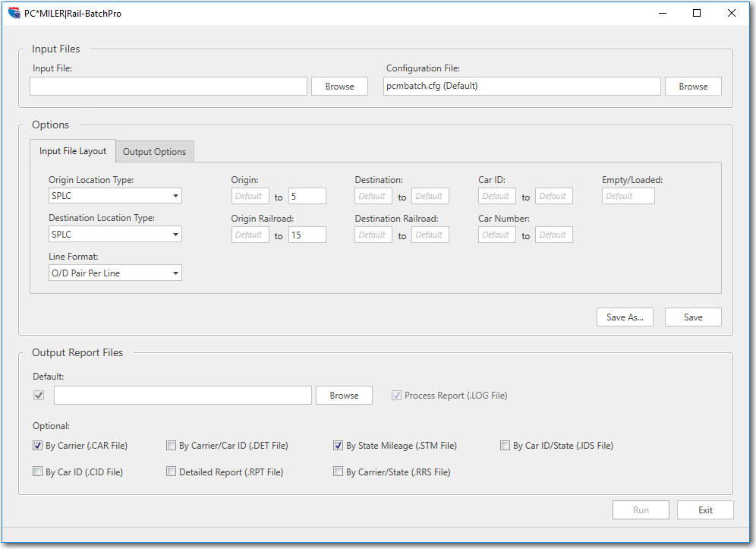Browse for a Configuration File
Screen dimensions: 756x549
tap(693, 87)
